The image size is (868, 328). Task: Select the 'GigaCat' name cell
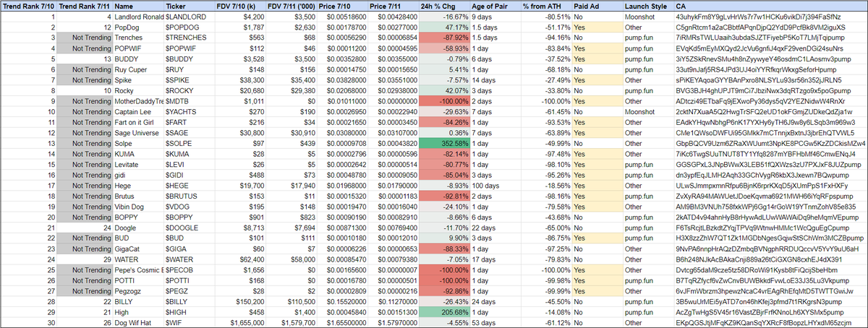pyautogui.click(x=138, y=249)
